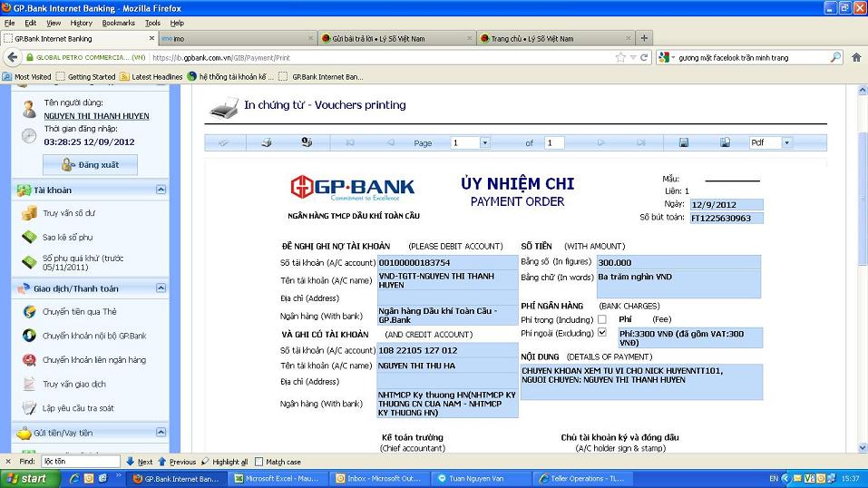Click the search/check icon at toolbar start

224,143
